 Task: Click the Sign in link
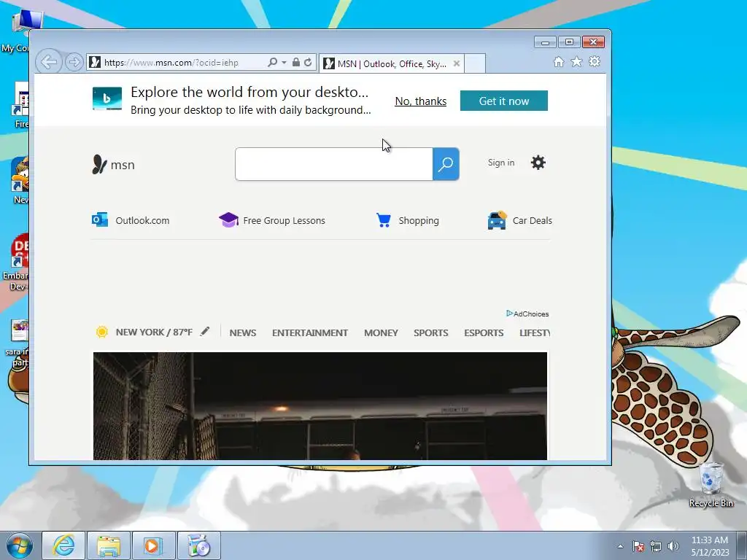501,163
